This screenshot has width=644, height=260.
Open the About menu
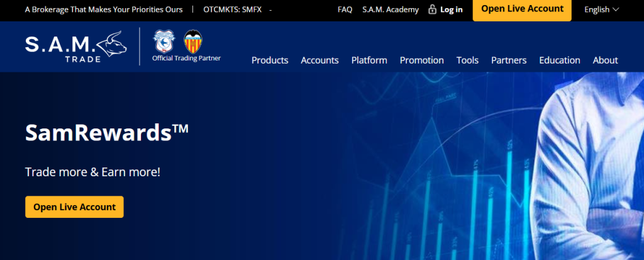(606, 60)
